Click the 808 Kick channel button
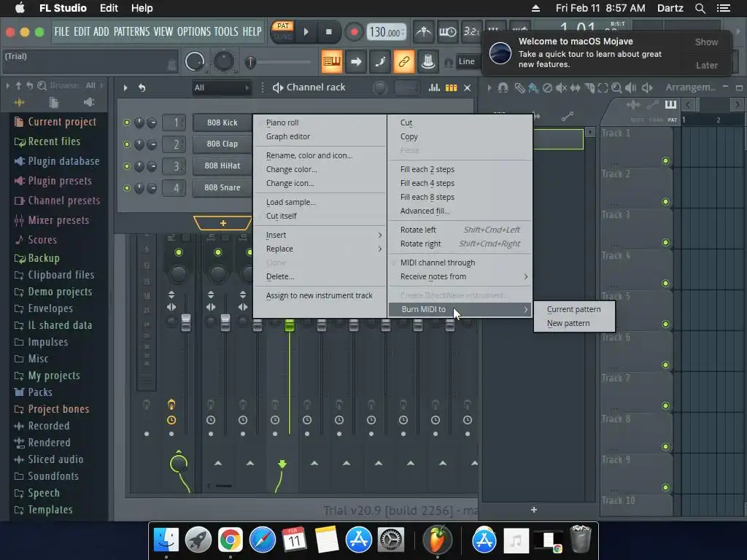747x560 pixels. 222,122
